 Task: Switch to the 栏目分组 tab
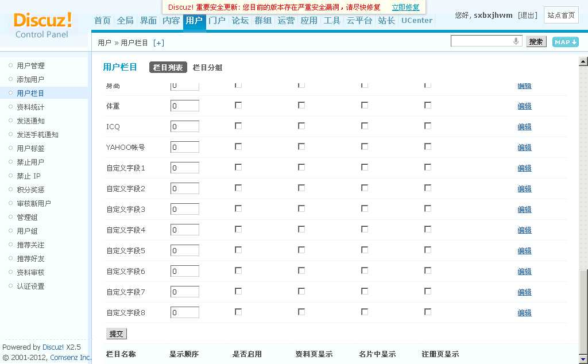point(207,68)
